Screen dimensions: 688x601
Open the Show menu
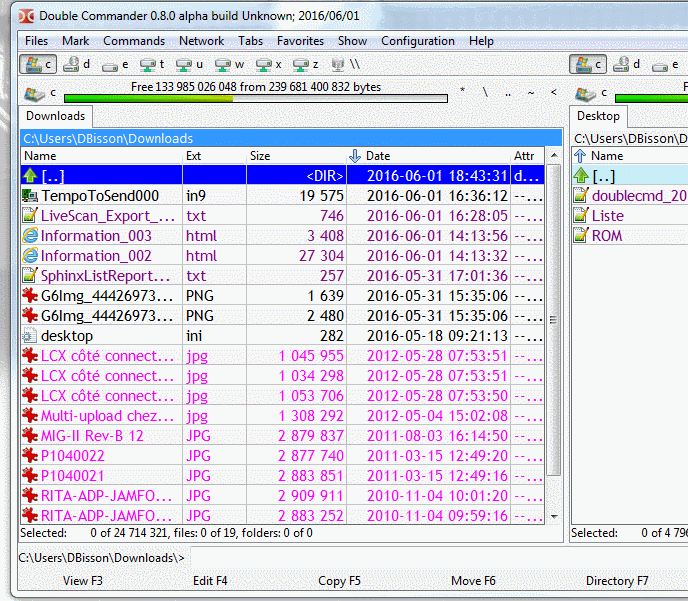pos(352,41)
